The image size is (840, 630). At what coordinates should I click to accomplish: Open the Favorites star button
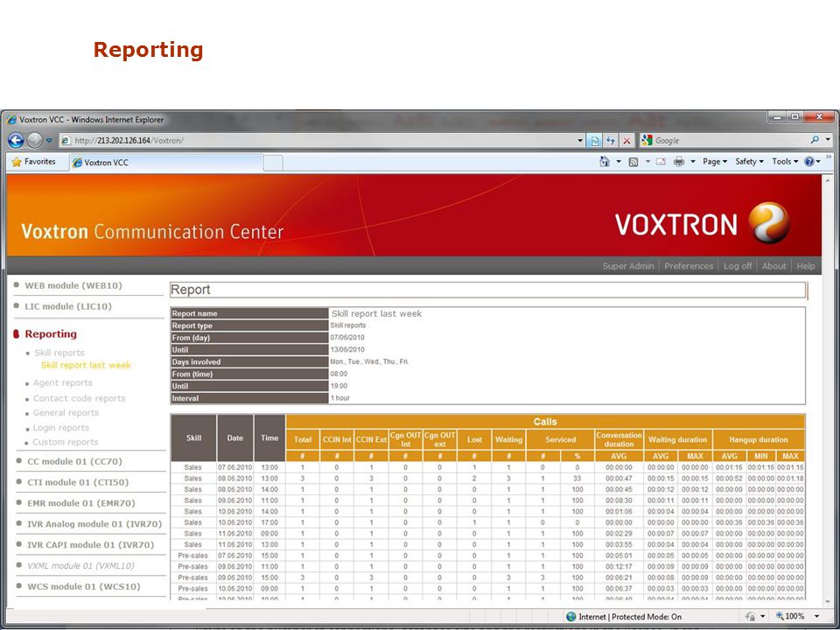[34, 161]
